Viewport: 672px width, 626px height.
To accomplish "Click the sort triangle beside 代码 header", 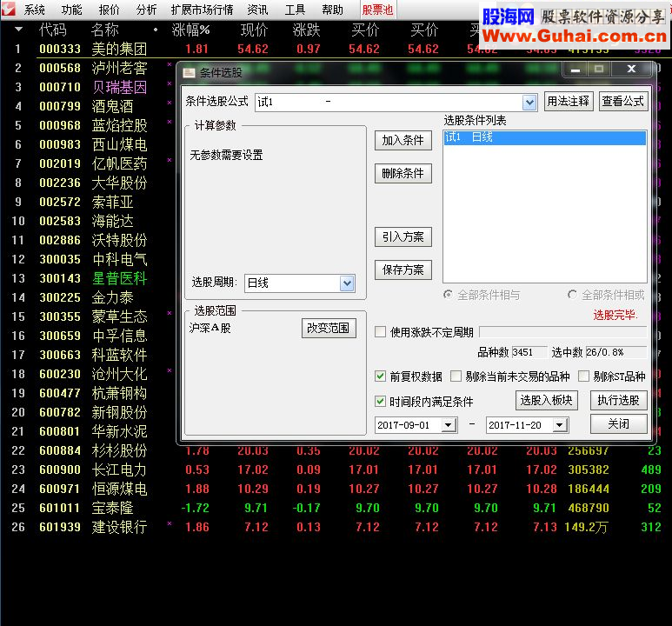I will click(18, 30).
